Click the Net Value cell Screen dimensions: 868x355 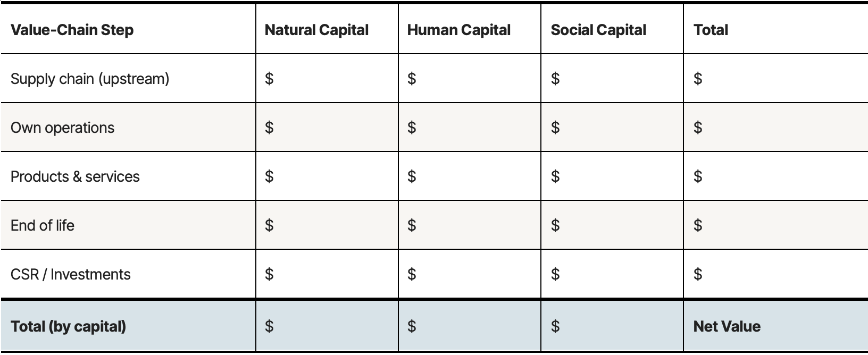727,326
